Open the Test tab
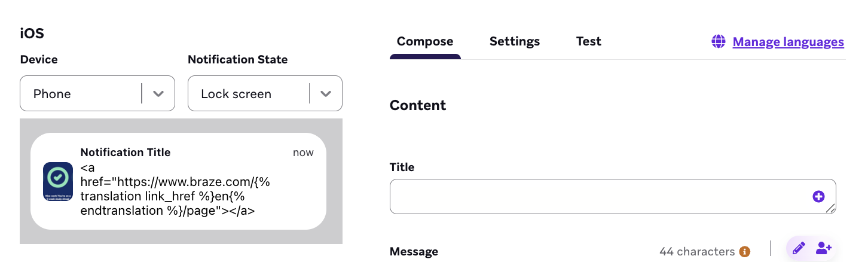The height and width of the screenshot is (262, 868). pyautogui.click(x=589, y=41)
